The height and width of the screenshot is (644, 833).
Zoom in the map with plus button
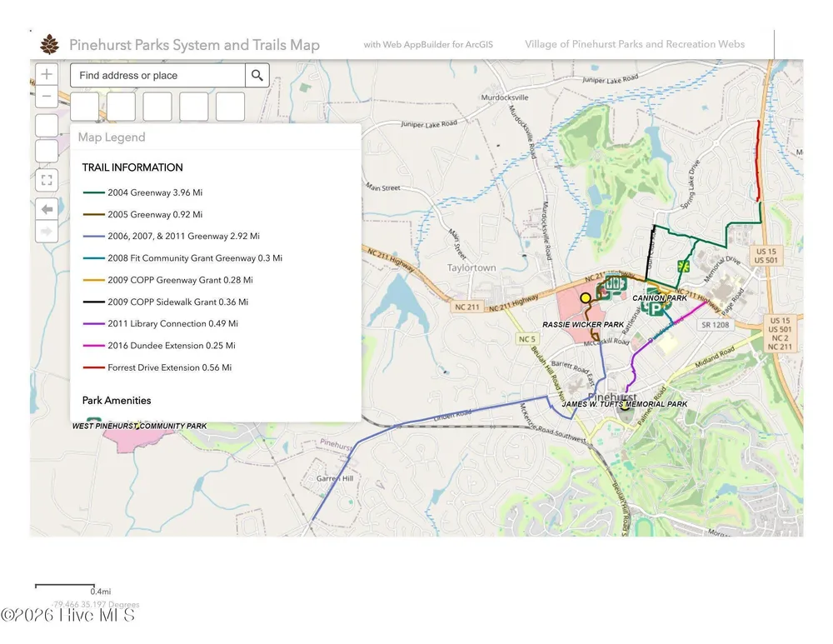point(47,74)
